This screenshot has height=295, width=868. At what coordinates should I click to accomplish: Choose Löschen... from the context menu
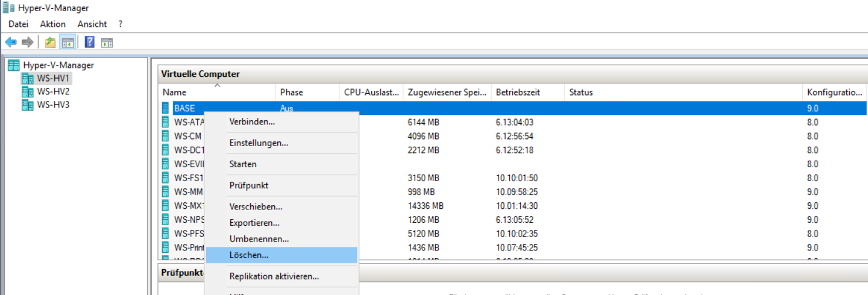click(x=281, y=255)
